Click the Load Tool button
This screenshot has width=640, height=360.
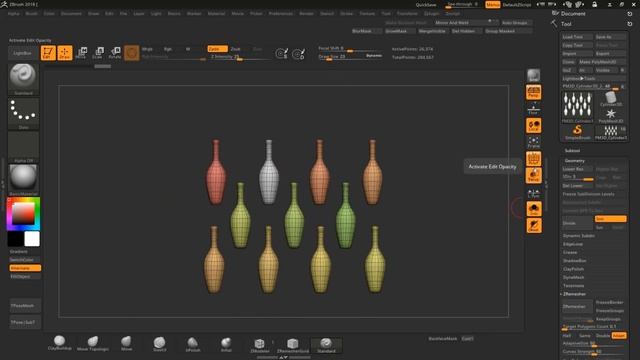[577, 37]
